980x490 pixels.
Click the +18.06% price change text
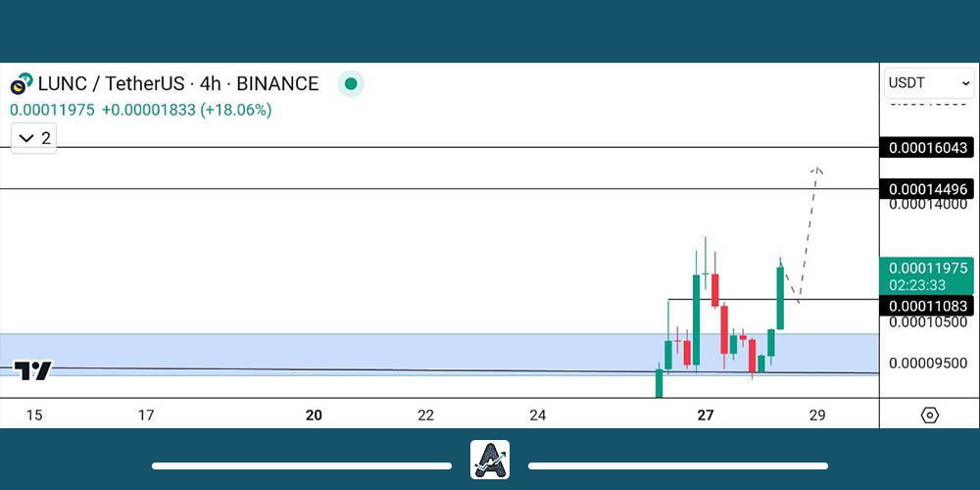click(x=235, y=110)
